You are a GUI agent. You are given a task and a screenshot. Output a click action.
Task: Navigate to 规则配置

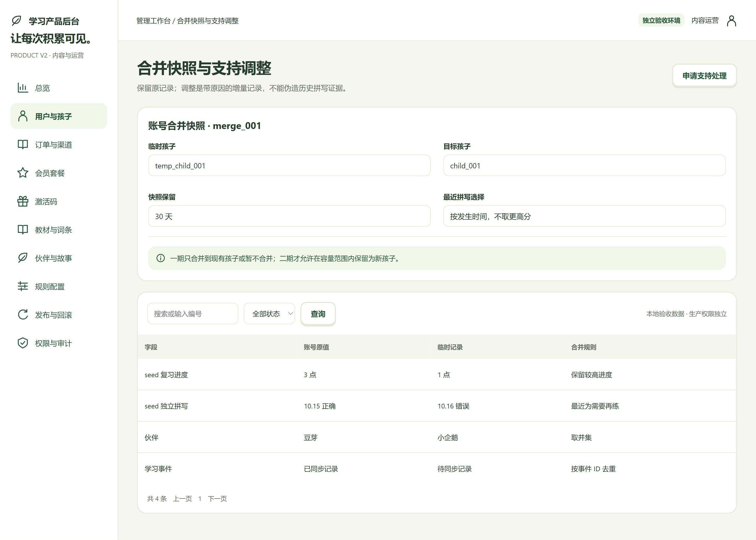[x=59, y=286]
